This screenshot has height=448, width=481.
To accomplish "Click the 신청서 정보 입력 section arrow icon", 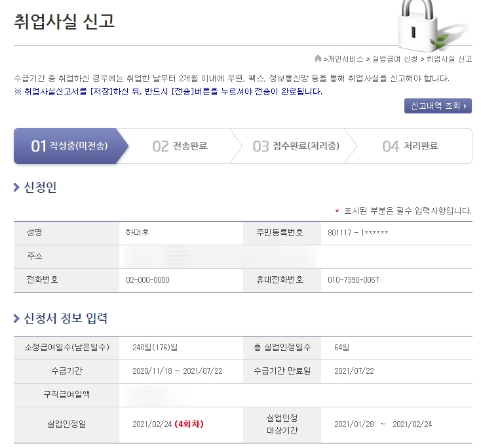I will pyautogui.click(x=16, y=318).
